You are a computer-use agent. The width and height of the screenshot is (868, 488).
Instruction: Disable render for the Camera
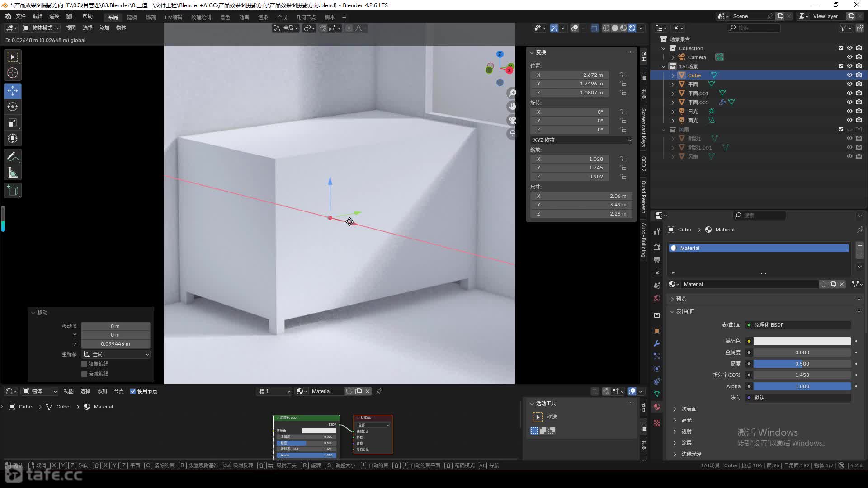pyautogui.click(x=859, y=57)
